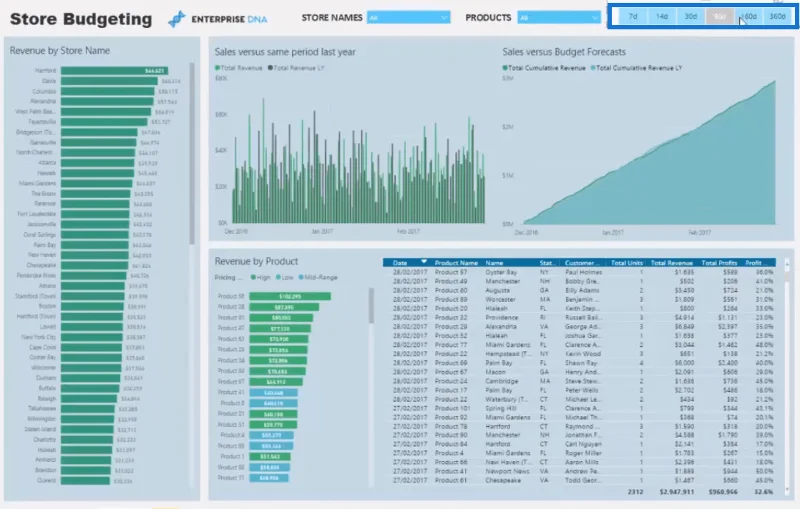Open the Products dropdown
This screenshot has height=509, width=800.
(x=559, y=18)
